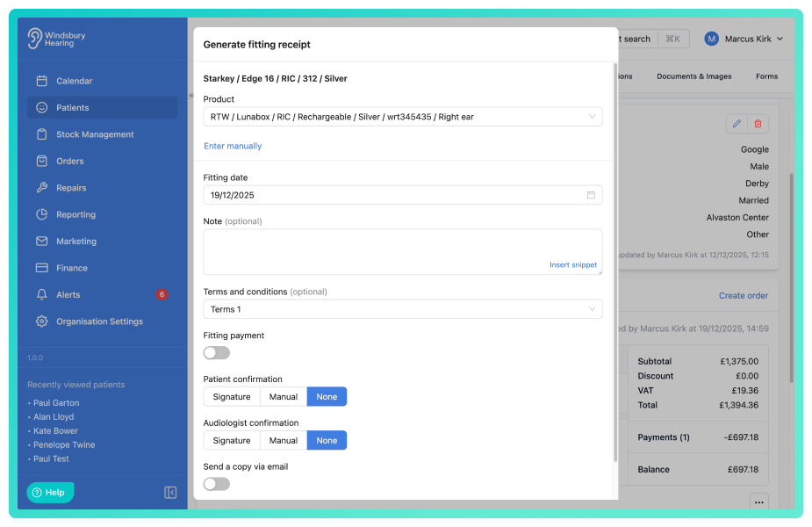Image resolution: width=812 pixels, height=527 pixels.
Task: Click the Enter manually link
Action: click(x=233, y=146)
